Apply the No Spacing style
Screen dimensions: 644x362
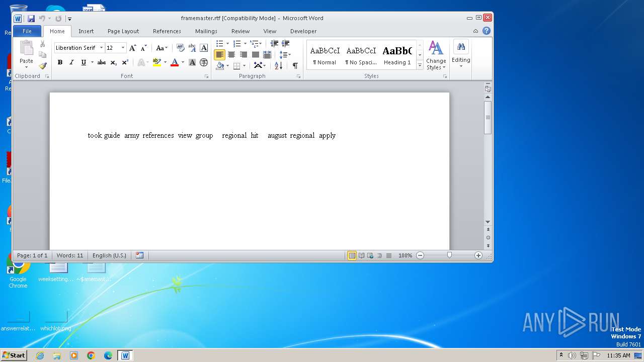click(361, 55)
